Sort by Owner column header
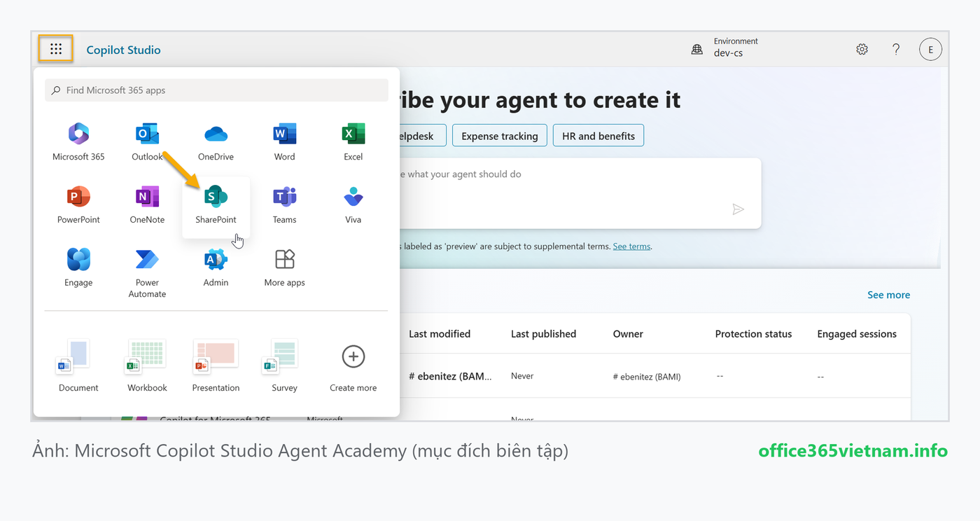Image resolution: width=980 pixels, height=521 pixels. coord(628,334)
